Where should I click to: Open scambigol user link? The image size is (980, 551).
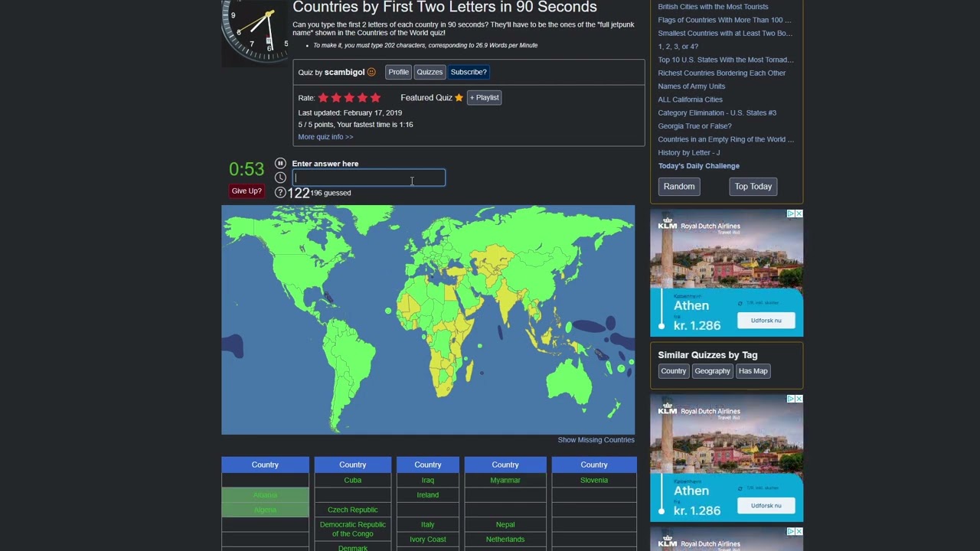[x=345, y=72]
